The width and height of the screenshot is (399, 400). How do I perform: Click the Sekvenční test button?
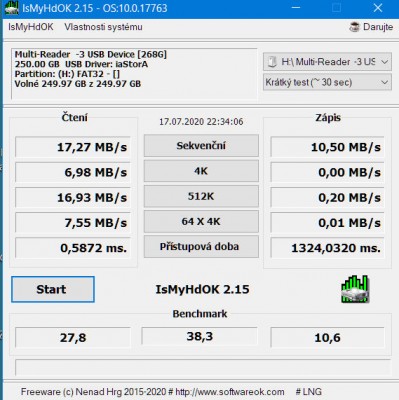pyautogui.click(x=201, y=146)
